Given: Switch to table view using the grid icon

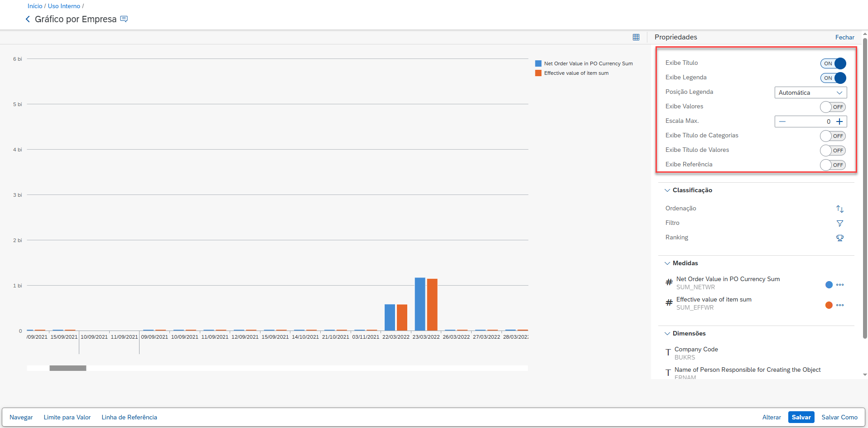Looking at the screenshot, I should pos(636,37).
